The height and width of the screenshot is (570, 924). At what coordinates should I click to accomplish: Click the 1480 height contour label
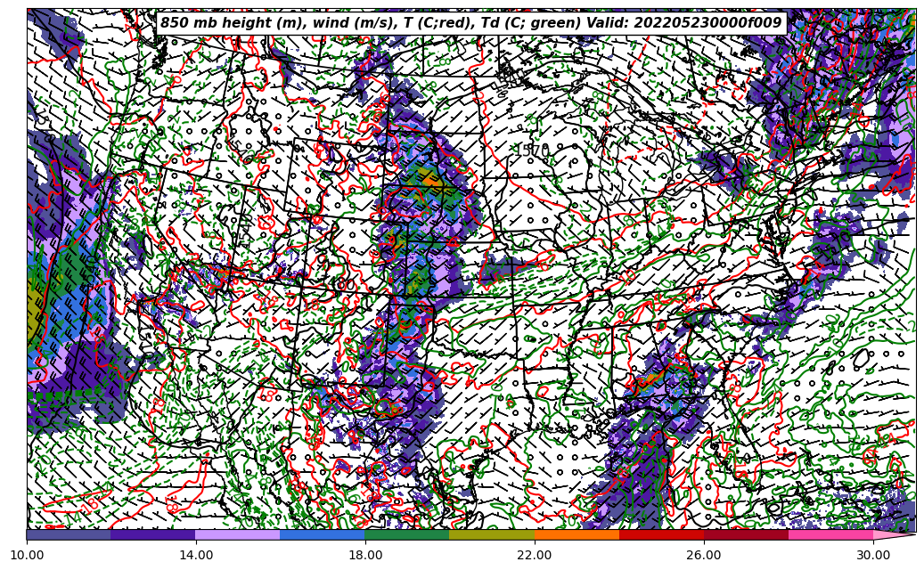coord(339,285)
